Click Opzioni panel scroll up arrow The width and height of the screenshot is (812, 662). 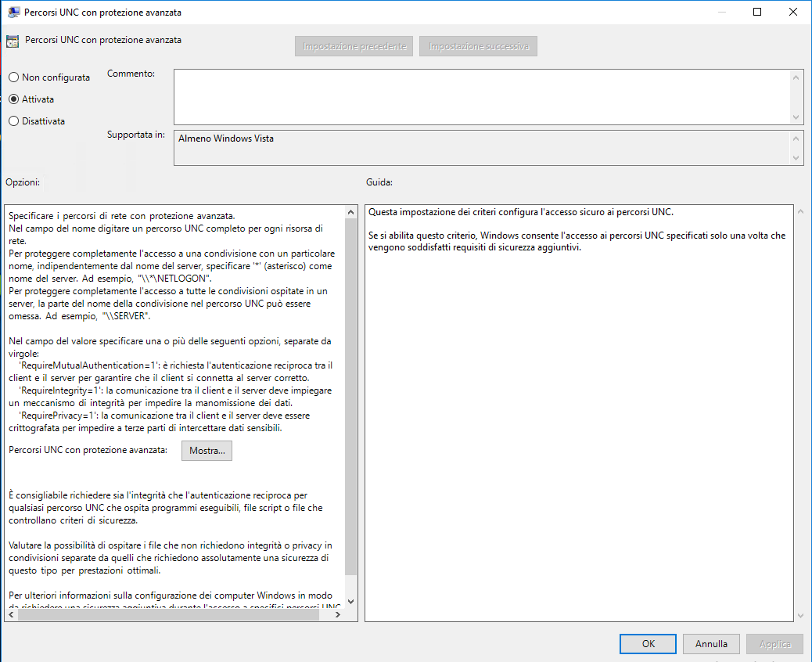point(350,212)
